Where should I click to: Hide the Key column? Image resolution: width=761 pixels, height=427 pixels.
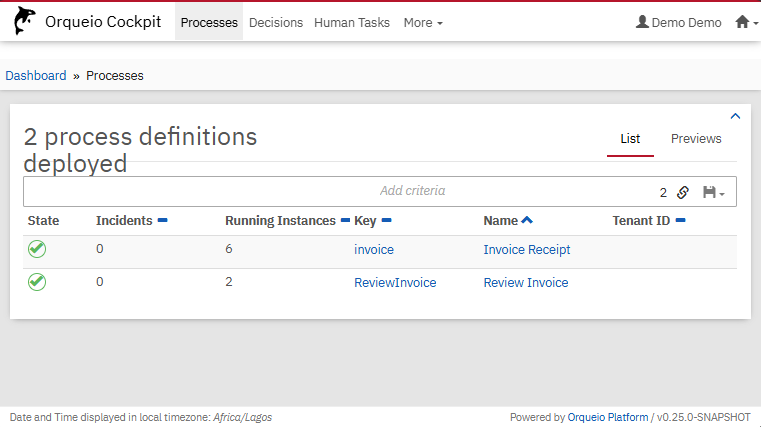coord(386,220)
